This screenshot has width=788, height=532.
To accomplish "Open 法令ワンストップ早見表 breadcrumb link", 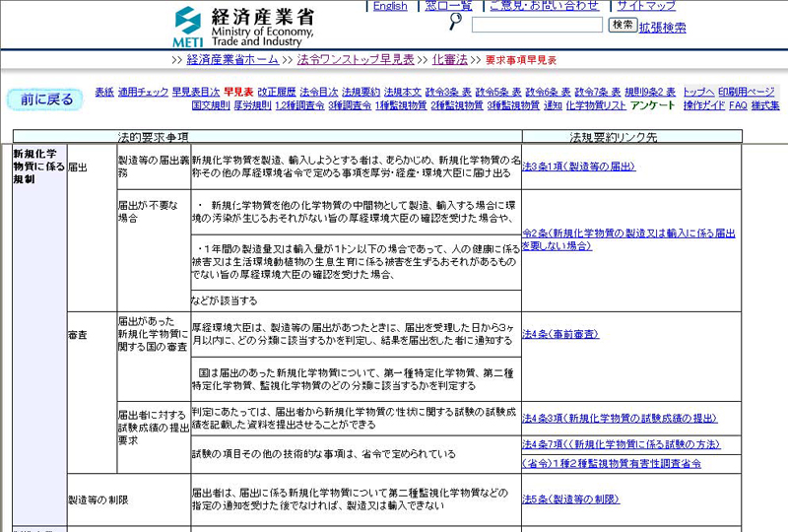I will [x=356, y=60].
